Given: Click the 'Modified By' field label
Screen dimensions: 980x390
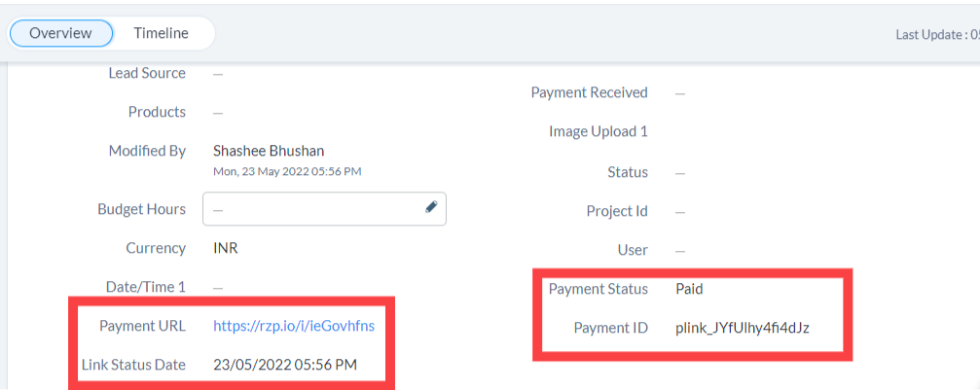Looking at the screenshot, I should [x=148, y=151].
